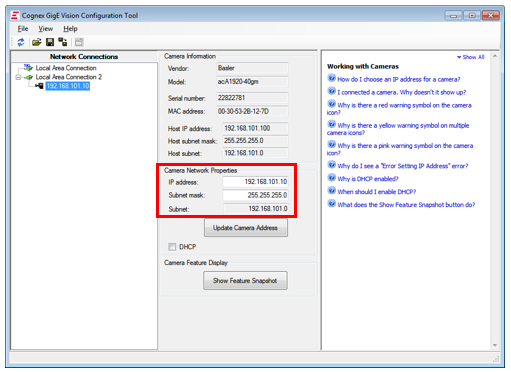Screen dimensions: 511x372
Task: Click help icon for Show Feature Snapshot question
Action: [331, 203]
